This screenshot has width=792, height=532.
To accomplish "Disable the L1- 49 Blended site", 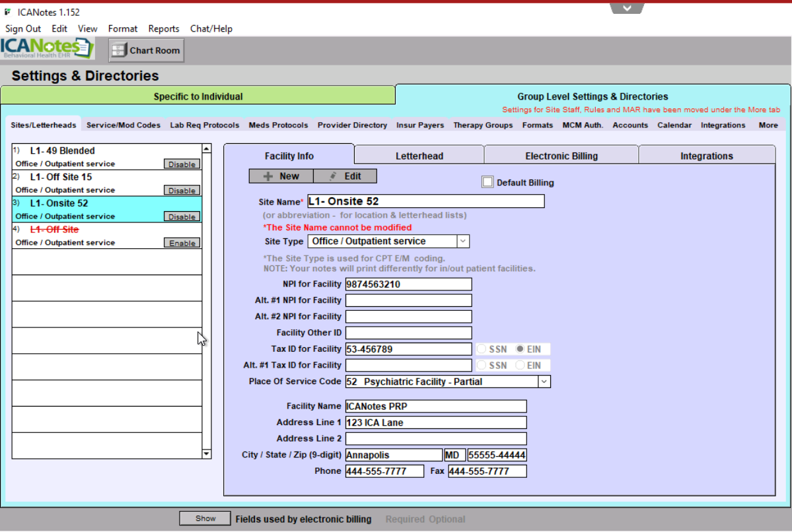I will pyautogui.click(x=182, y=164).
